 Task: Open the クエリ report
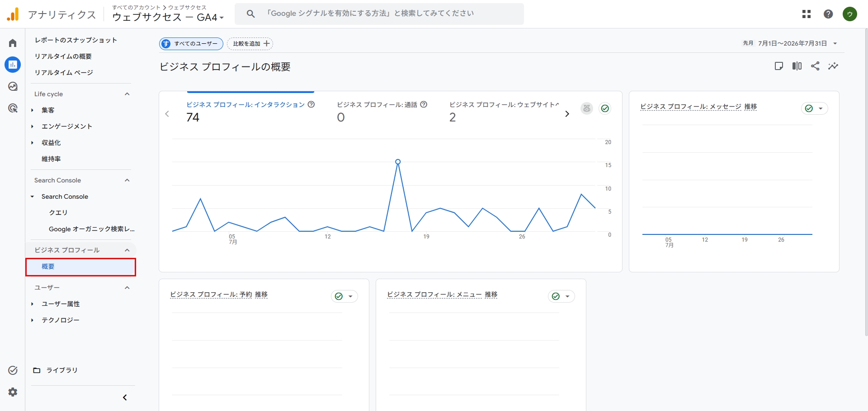tap(58, 213)
